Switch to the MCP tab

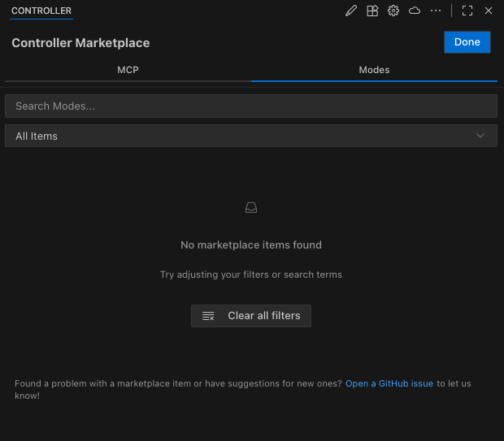pyautogui.click(x=128, y=70)
